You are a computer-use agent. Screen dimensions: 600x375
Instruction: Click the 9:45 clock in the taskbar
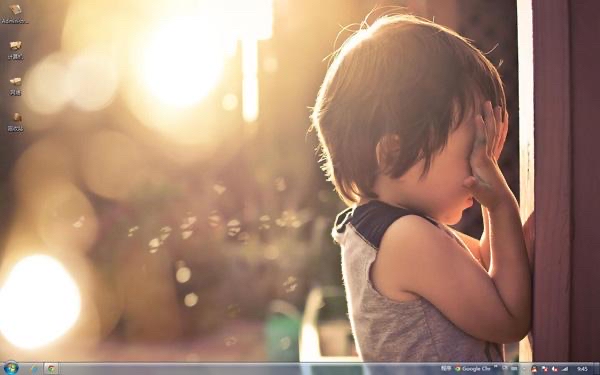pyautogui.click(x=582, y=369)
